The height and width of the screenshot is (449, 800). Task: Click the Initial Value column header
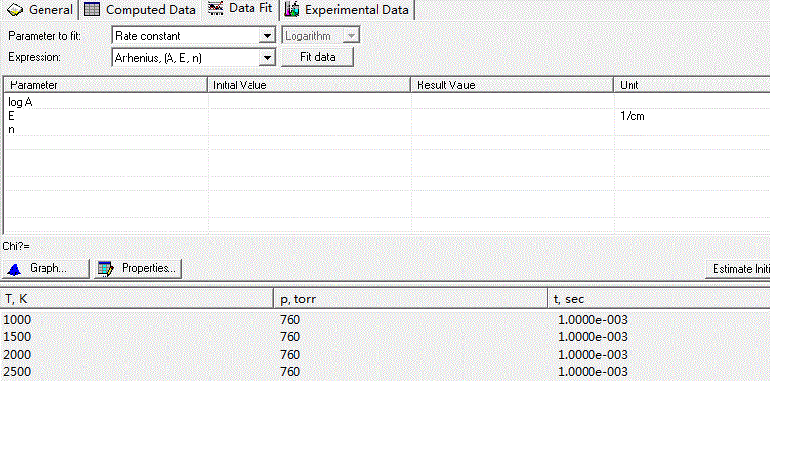coord(309,85)
